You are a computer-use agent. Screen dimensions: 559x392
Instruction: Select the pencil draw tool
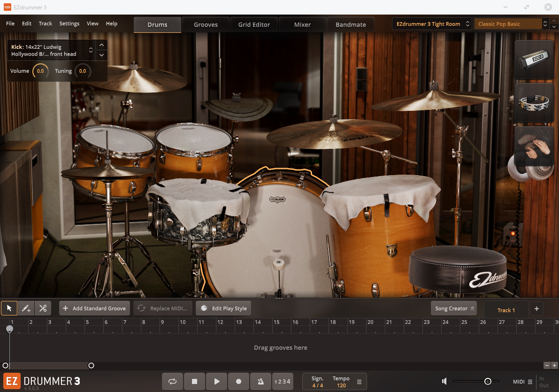[26, 308]
